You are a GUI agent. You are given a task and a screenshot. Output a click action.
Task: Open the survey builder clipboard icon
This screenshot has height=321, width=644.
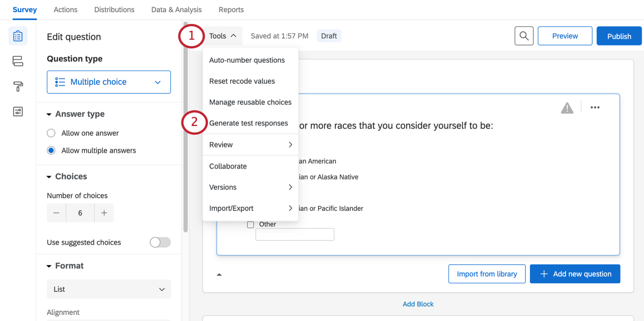tap(18, 36)
